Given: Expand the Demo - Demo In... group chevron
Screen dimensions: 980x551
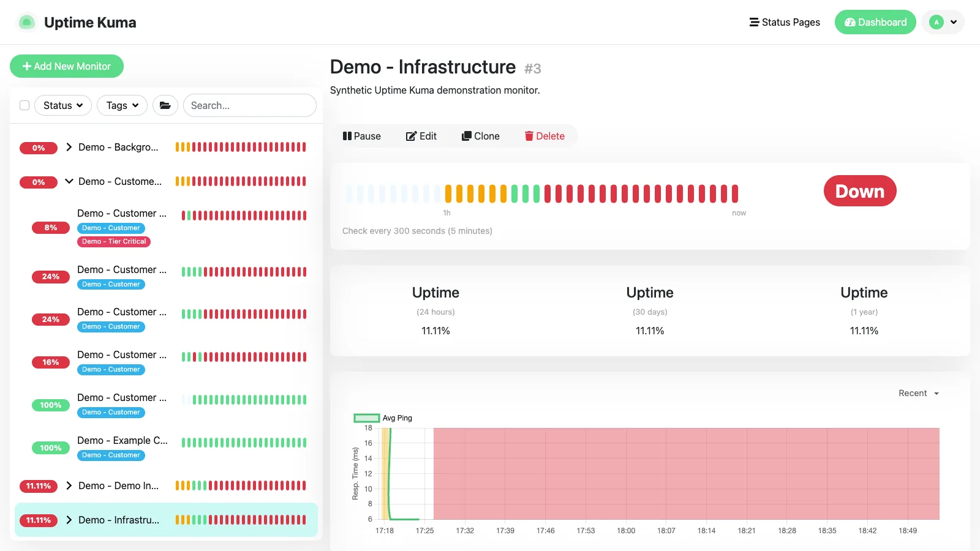Looking at the screenshot, I should point(69,485).
